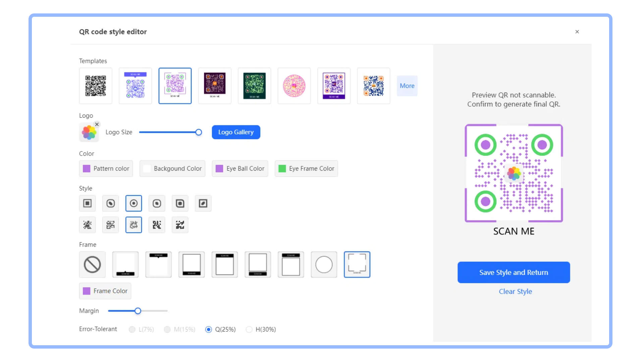Open the Logo Gallery

pos(236,132)
